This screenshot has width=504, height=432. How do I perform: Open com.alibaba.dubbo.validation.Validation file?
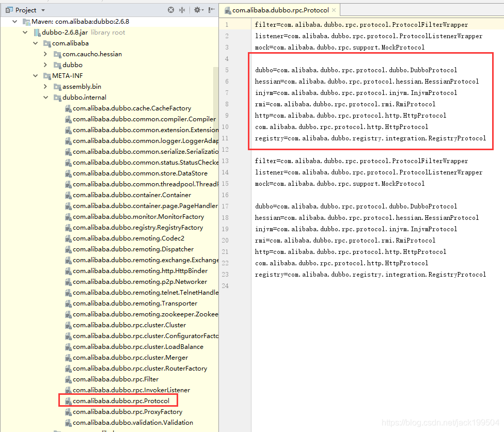[x=133, y=423]
